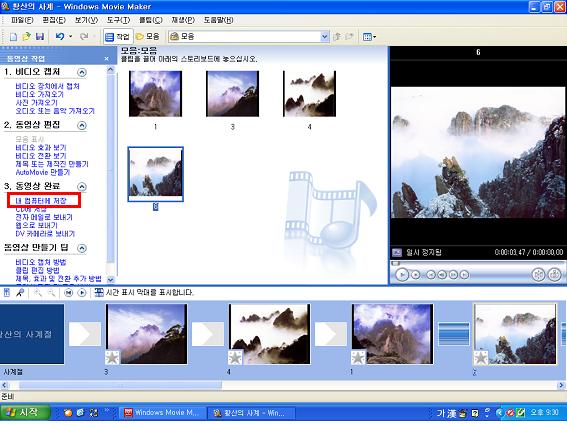This screenshot has width=567, height=425.
Task: Select collection clip thumbnail labeled 4
Action: click(x=310, y=94)
